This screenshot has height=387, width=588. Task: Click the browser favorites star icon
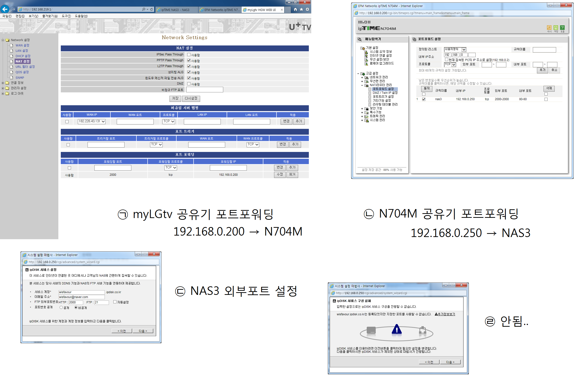coord(301,9)
